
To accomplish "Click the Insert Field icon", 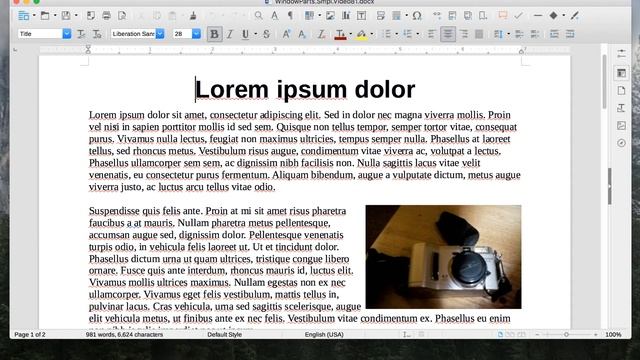I will pyautogui.click(x=396, y=16).
